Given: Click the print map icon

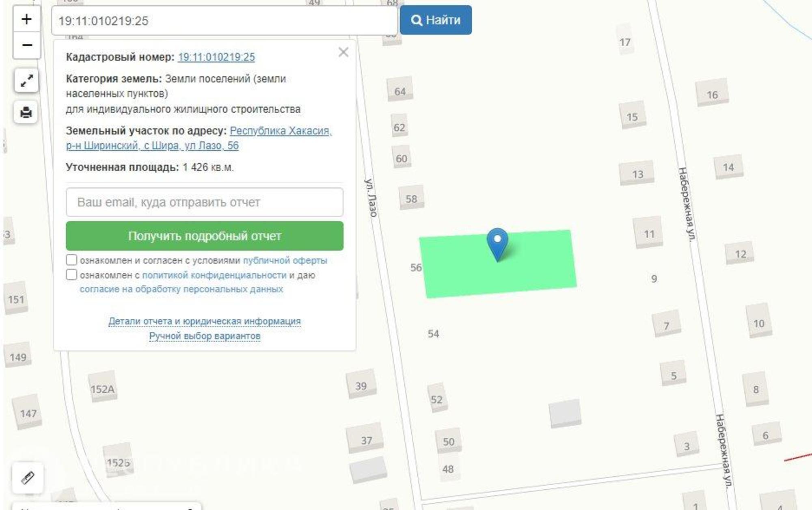Looking at the screenshot, I should (26, 112).
